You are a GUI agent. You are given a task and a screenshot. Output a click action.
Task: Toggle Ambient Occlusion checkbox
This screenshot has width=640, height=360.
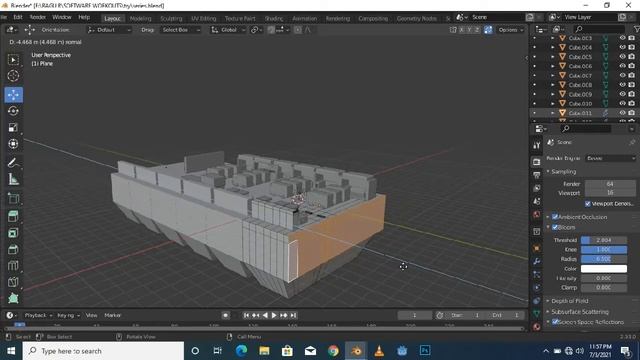coord(555,217)
